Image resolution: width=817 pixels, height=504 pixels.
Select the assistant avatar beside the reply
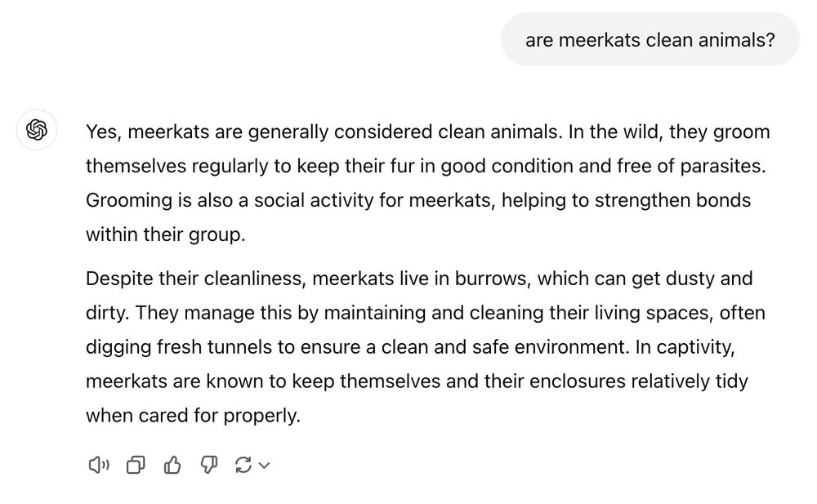pyautogui.click(x=37, y=130)
